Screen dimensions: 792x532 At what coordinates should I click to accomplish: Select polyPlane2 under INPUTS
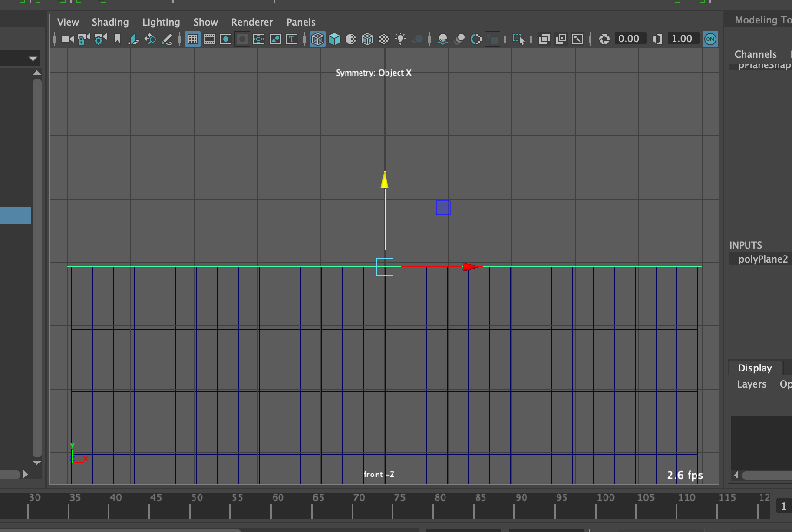[x=763, y=259]
